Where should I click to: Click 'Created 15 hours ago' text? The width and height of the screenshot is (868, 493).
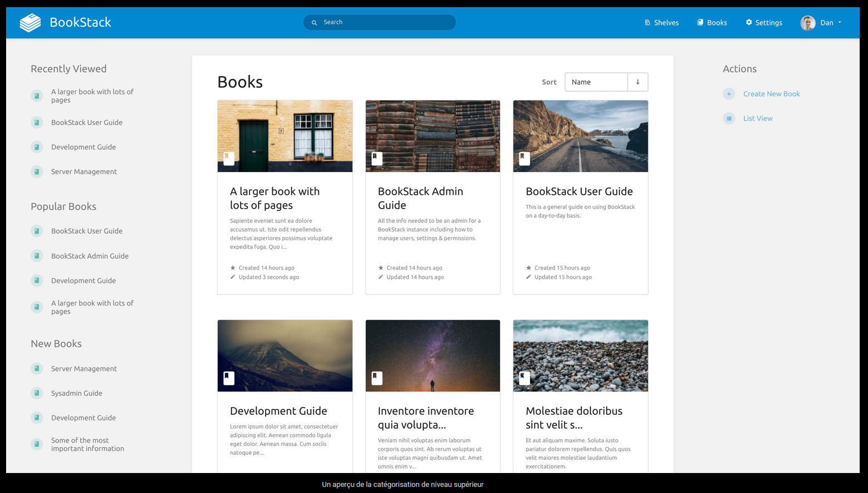tap(562, 268)
